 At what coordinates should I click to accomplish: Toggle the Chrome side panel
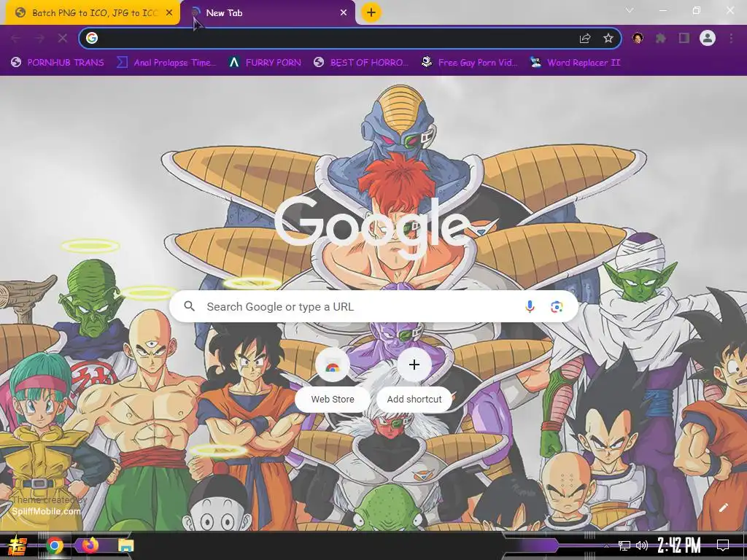[x=684, y=38]
